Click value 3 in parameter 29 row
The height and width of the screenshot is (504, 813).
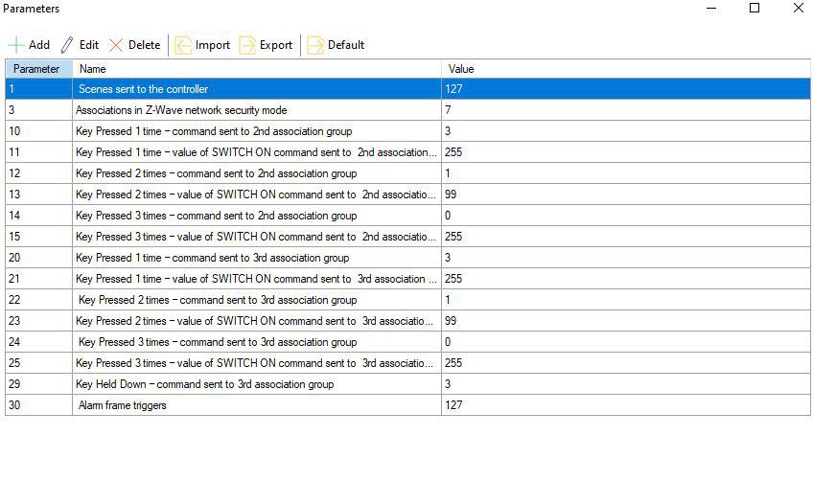448,384
